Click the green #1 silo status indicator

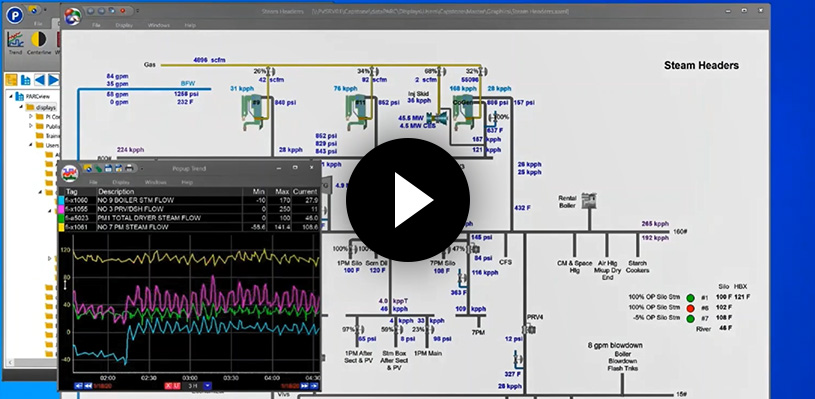tap(690, 298)
